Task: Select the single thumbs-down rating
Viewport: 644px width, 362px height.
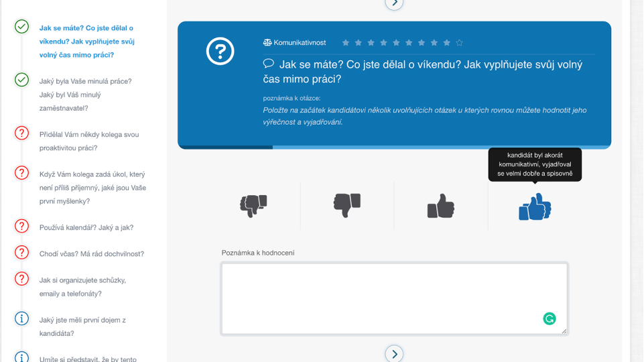Action: coord(347,205)
